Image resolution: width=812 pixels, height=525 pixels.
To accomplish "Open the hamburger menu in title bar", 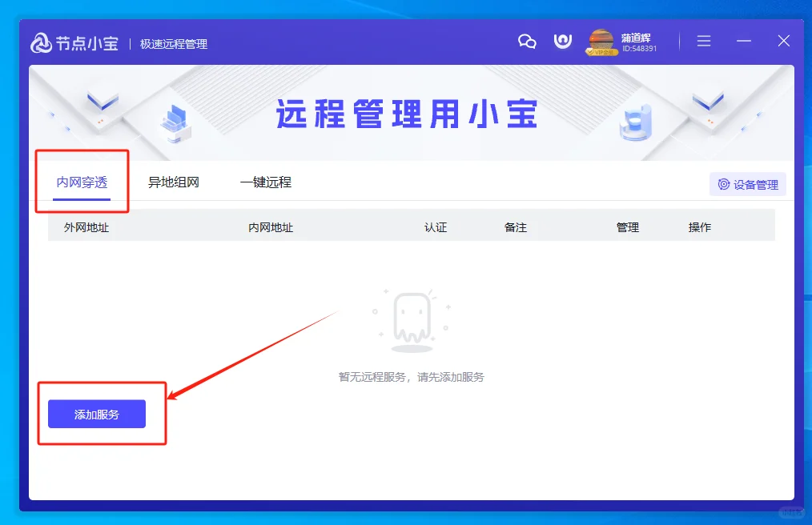I will [x=704, y=41].
